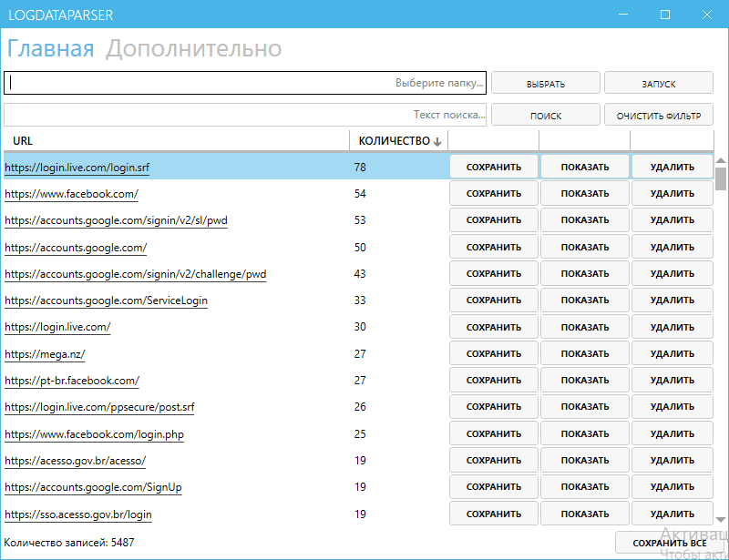Click ПОКАЗАТЬ for the sso.acesso.gov.br/login row
This screenshot has height=560, width=729.
(584, 514)
